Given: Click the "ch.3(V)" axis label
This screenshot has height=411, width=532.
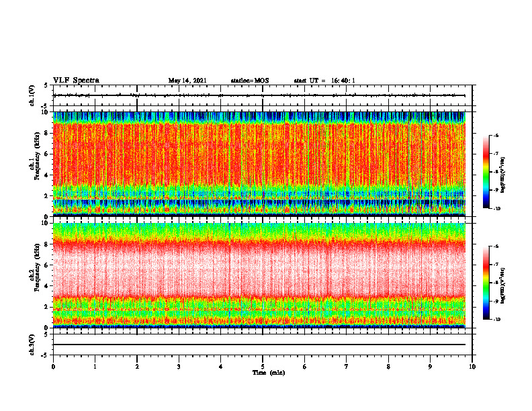Looking at the screenshot, I should pyautogui.click(x=32, y=345).
